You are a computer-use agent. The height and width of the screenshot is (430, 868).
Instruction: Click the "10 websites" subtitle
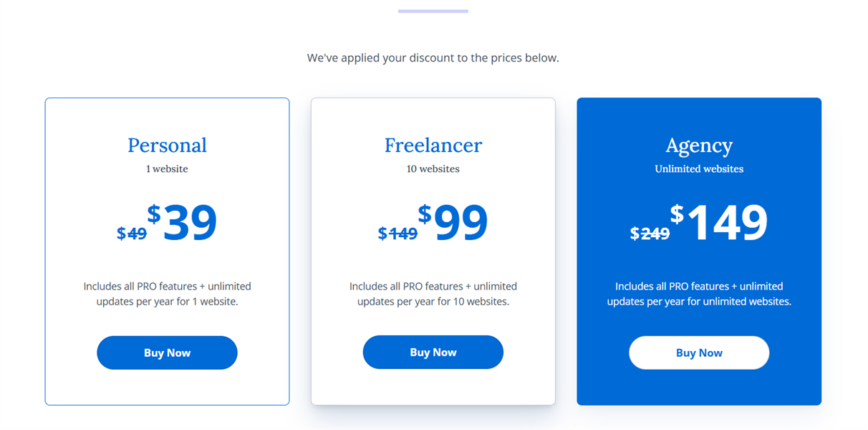pyautogui.click(x=433, y=169)
